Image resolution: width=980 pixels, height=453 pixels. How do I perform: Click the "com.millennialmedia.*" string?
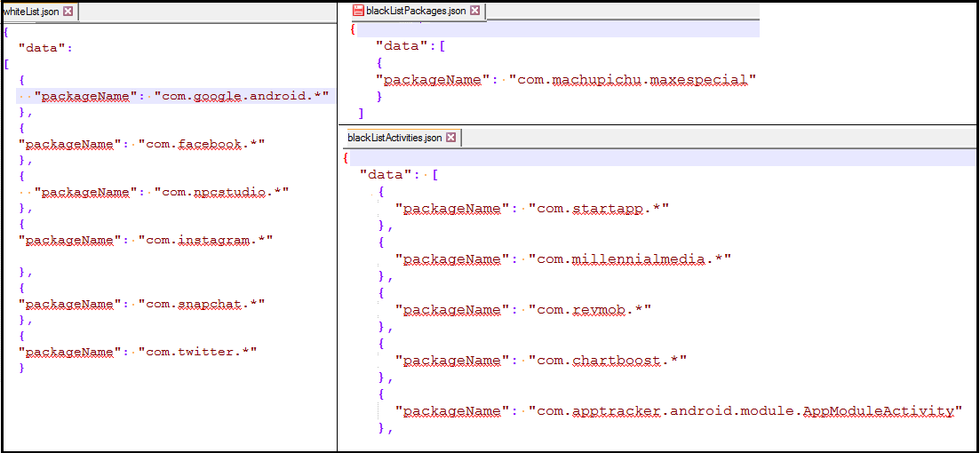tap(629, 259)
